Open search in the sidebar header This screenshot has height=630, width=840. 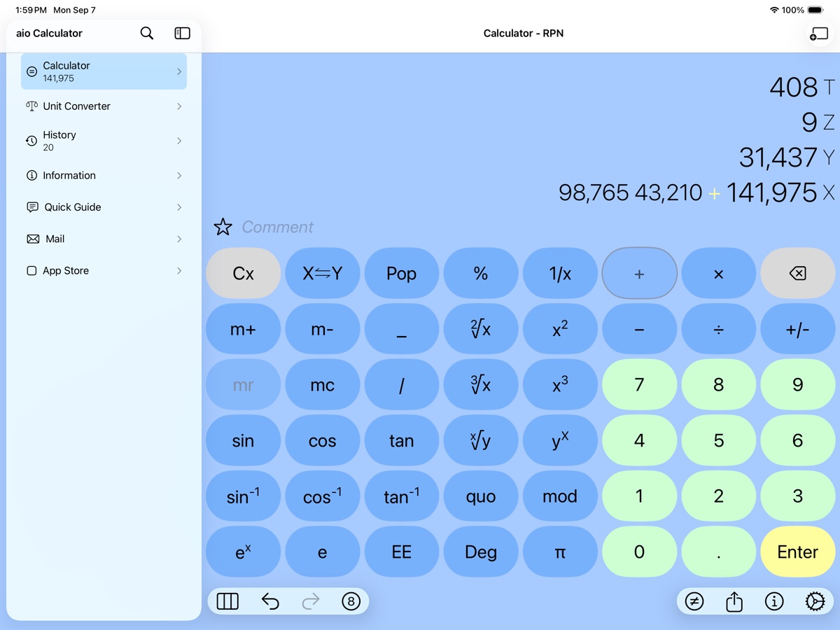coord(146,33)
